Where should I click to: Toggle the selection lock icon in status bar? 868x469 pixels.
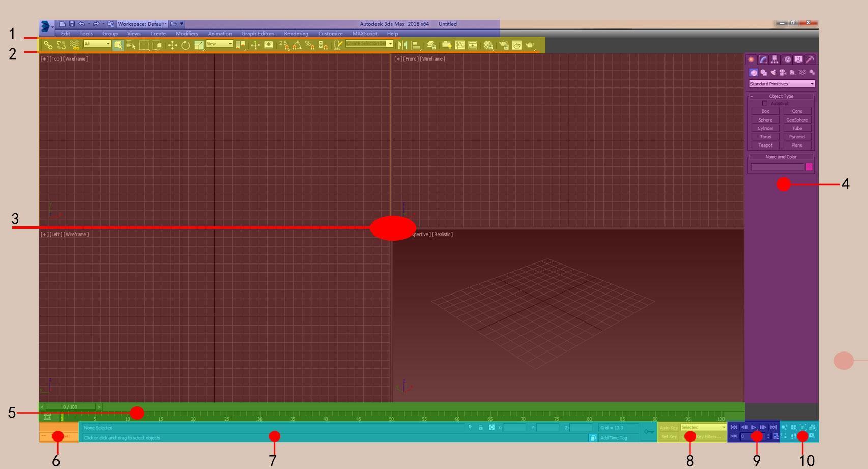coord(480,428)
